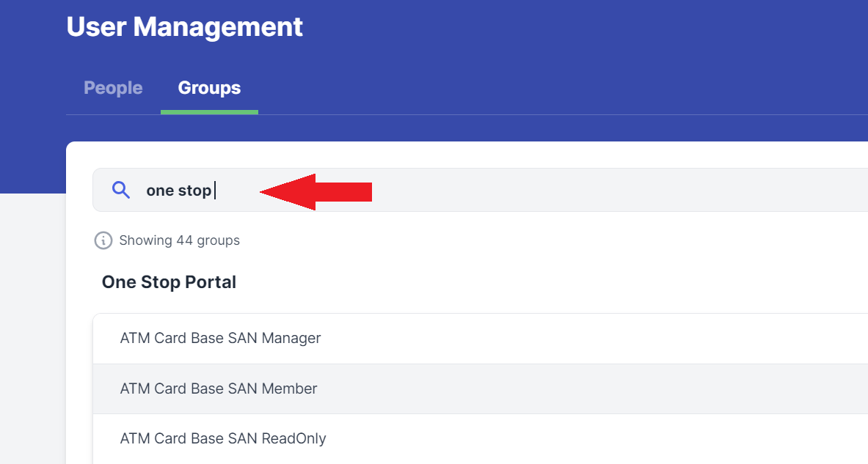868x464 pixels.
Task: Open the ATM Card Base SAN ReadOnly group
Action: point(223,438)
